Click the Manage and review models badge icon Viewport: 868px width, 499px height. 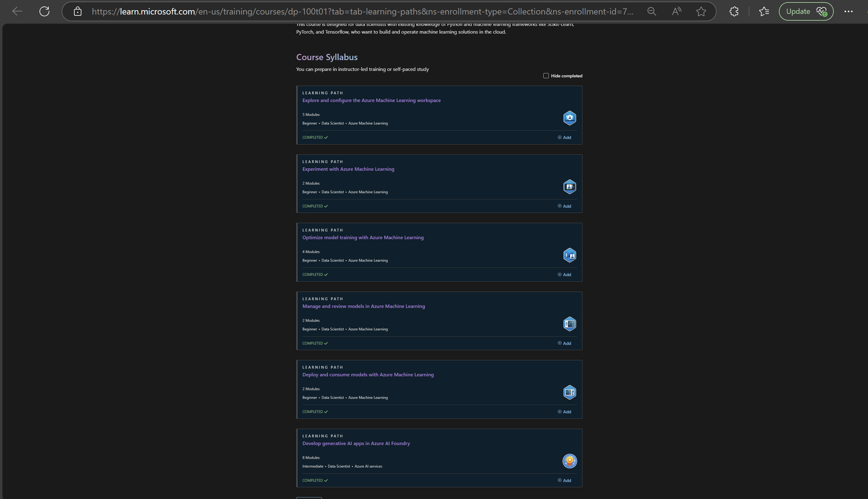click(x=569, y=324)
